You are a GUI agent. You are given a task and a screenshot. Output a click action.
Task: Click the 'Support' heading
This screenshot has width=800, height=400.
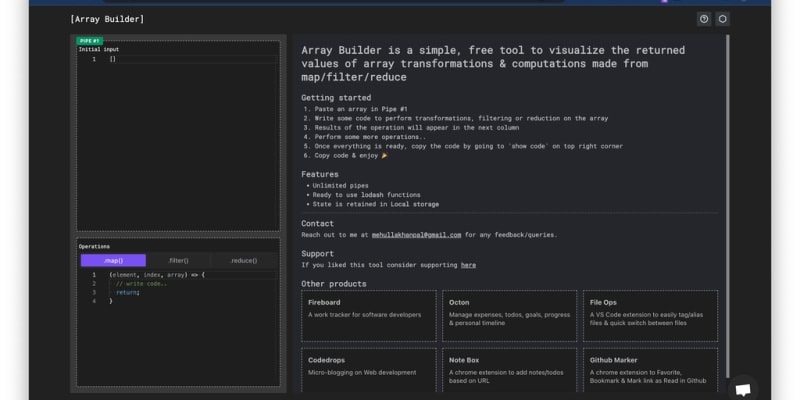point(317,254)
